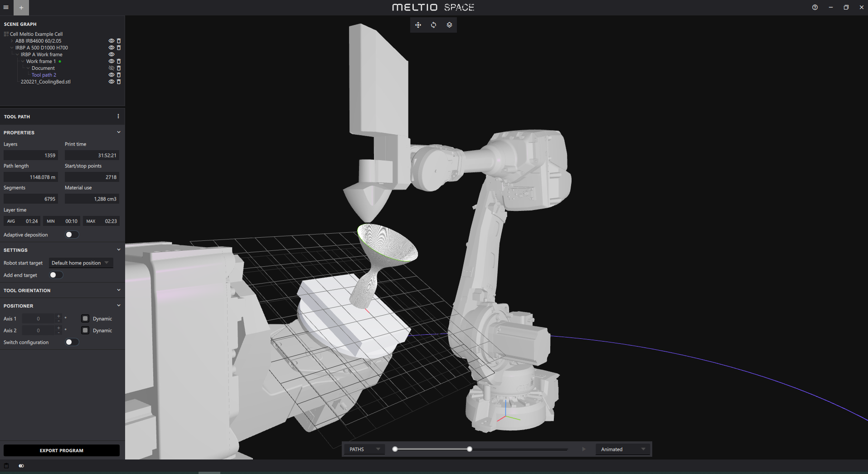This screenshot has height=474, width=868.
Task: Open the Robot start target dropdown
Action: click(81, 263)
